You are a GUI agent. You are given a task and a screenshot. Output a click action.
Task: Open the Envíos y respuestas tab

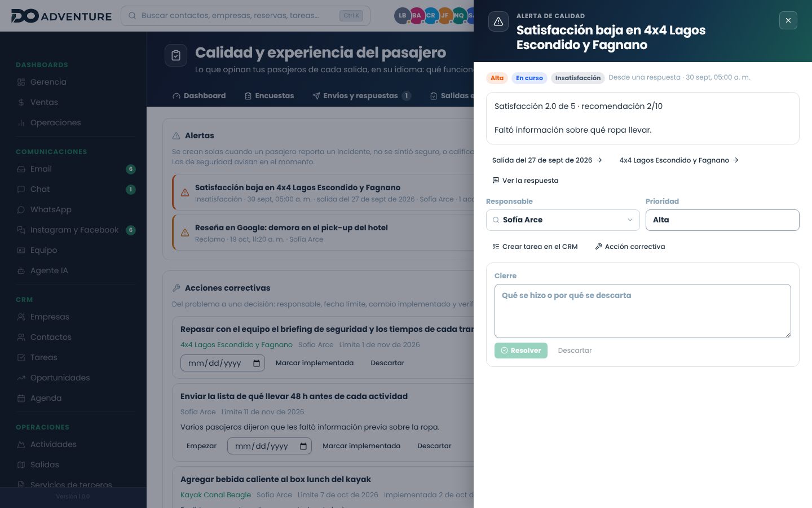(361, 96)
